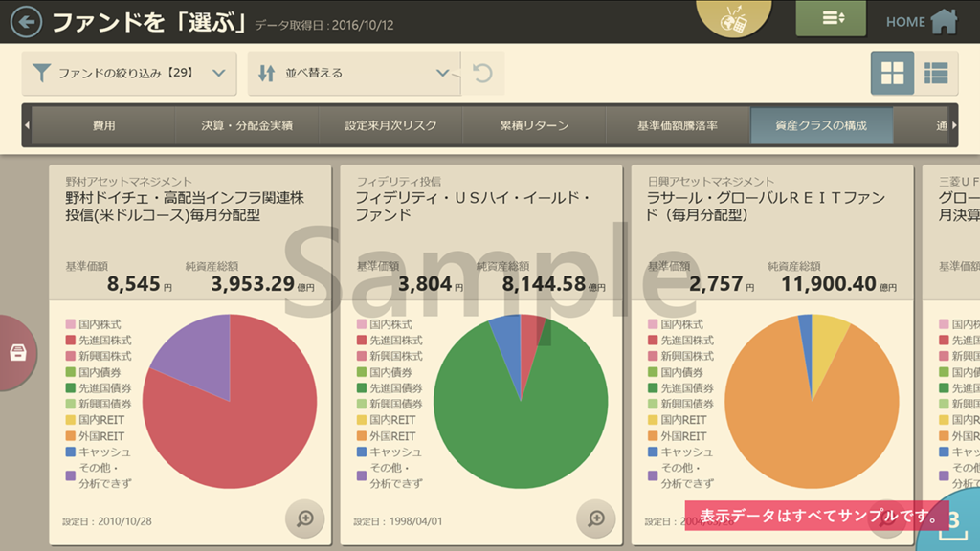
Task: Click the 2,757 円 base price value
Action: (x=722, y=283)
